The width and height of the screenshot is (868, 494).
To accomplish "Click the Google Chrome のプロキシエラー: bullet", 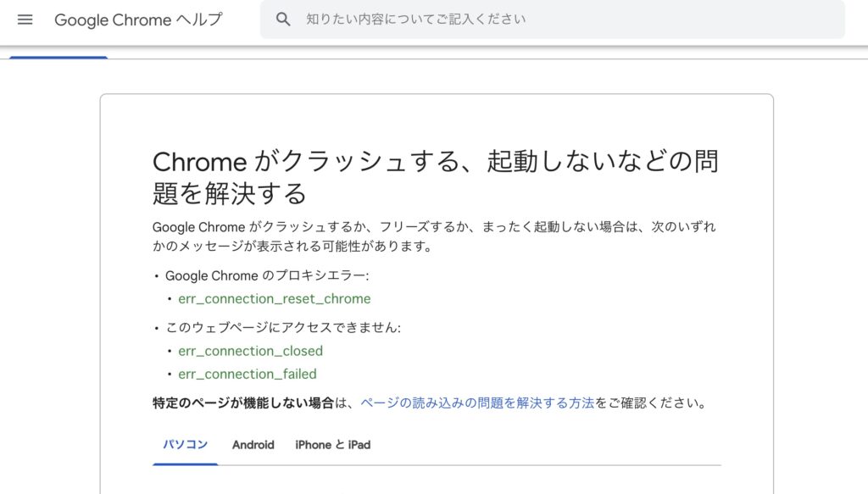I will (x=267, y=275).
